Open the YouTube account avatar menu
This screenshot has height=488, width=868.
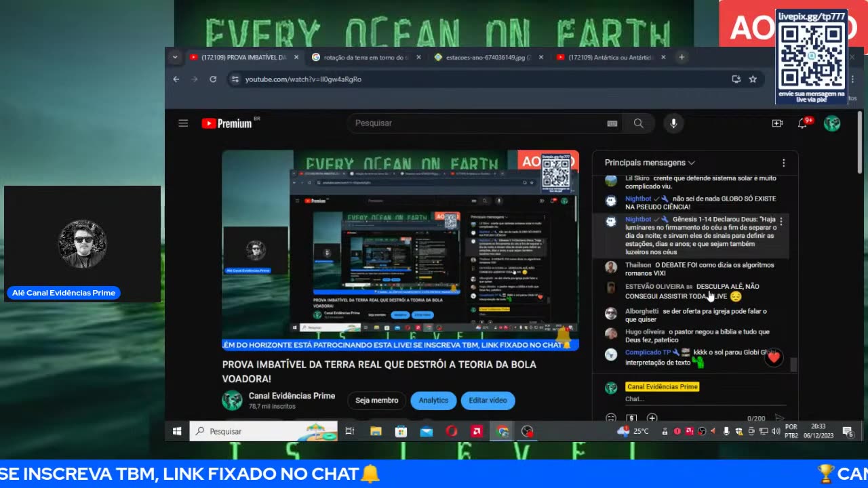click(x=832, y=123)
